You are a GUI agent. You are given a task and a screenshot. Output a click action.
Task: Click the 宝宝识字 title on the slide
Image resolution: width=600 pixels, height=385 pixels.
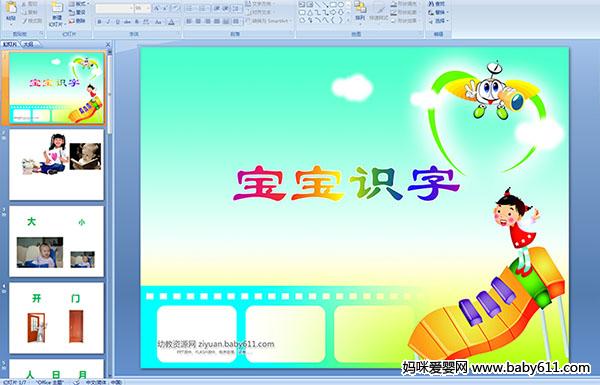(346, 184)
